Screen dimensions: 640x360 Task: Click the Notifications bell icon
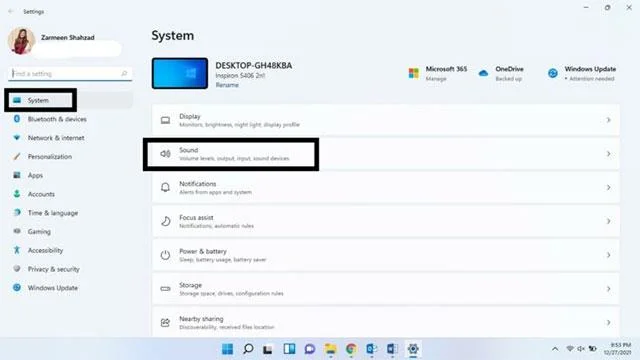tap(165, 187)
